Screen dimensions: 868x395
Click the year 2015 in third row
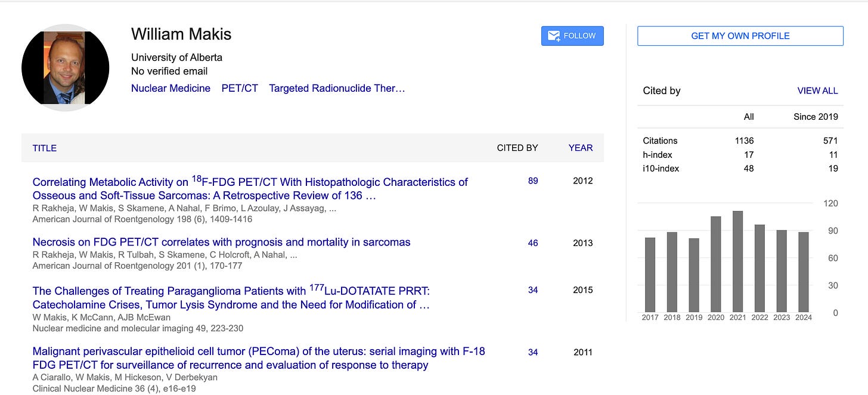[x=582, y=290]
